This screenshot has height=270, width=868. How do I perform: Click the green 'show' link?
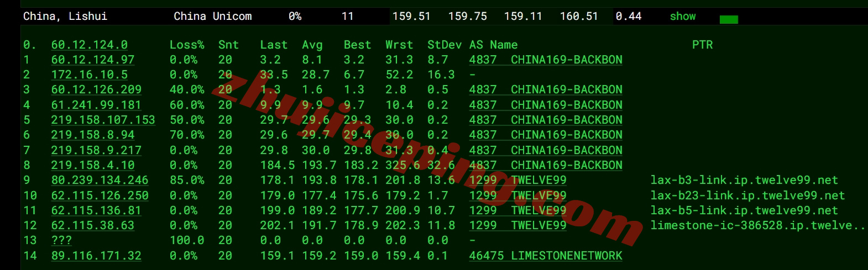pyautogui.click(x=683, y=17)
